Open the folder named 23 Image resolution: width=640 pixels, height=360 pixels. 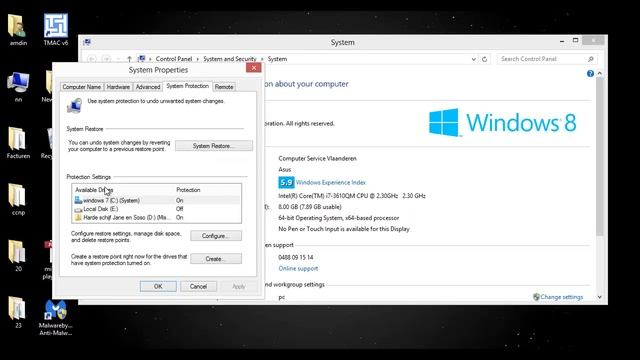point(18,312)
